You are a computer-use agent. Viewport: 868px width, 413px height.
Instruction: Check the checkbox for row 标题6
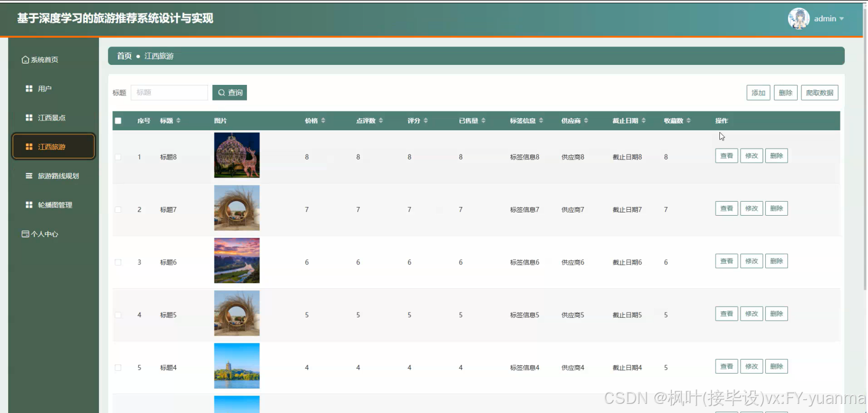(118, 262)
